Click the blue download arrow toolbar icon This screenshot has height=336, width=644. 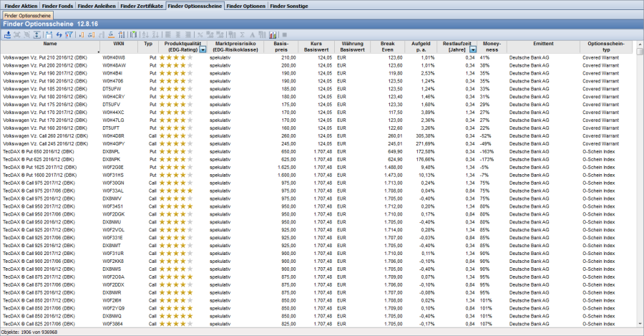(x=7, y=34)
